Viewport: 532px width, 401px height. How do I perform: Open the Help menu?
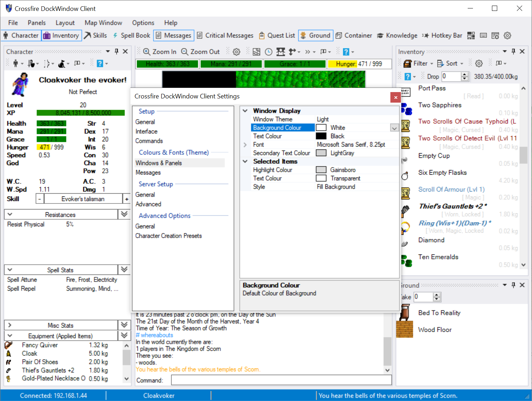coord(171,23)
